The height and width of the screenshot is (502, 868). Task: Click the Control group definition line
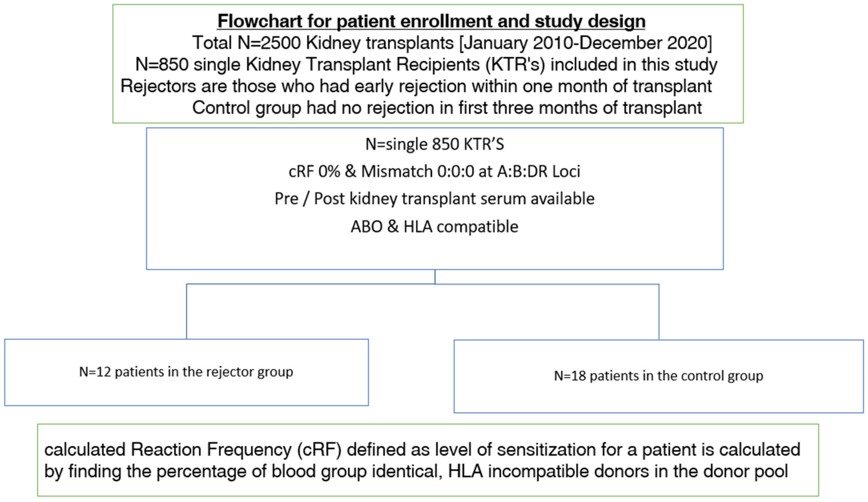(x=447, y=108)
